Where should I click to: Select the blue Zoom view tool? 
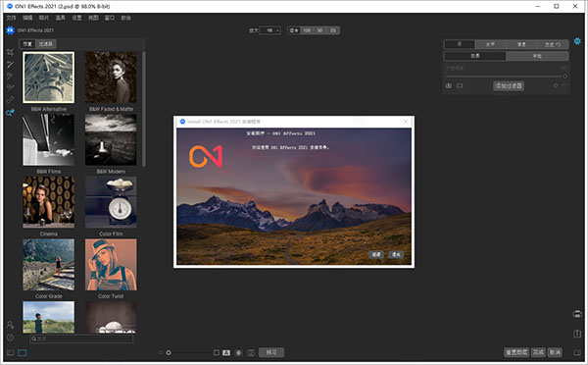(x=10, y=112)
